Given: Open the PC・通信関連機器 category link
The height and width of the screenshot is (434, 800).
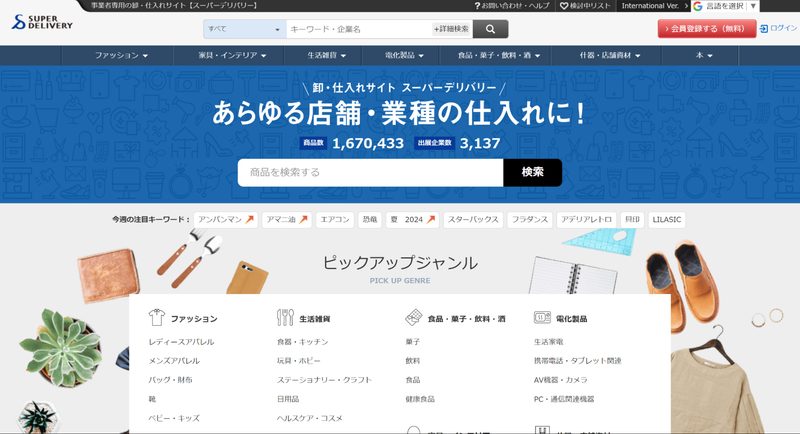Looking at the screenshot, I should click(x=564, y=399).
